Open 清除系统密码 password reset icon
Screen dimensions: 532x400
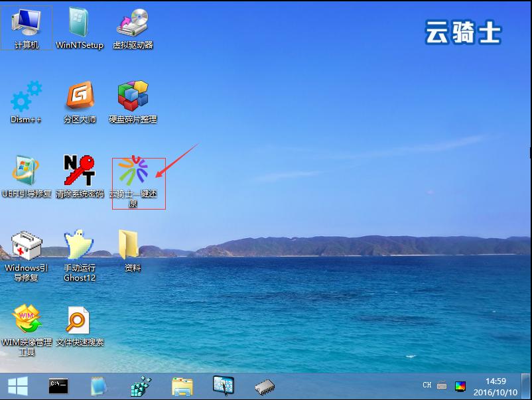(x=80, y=172)
